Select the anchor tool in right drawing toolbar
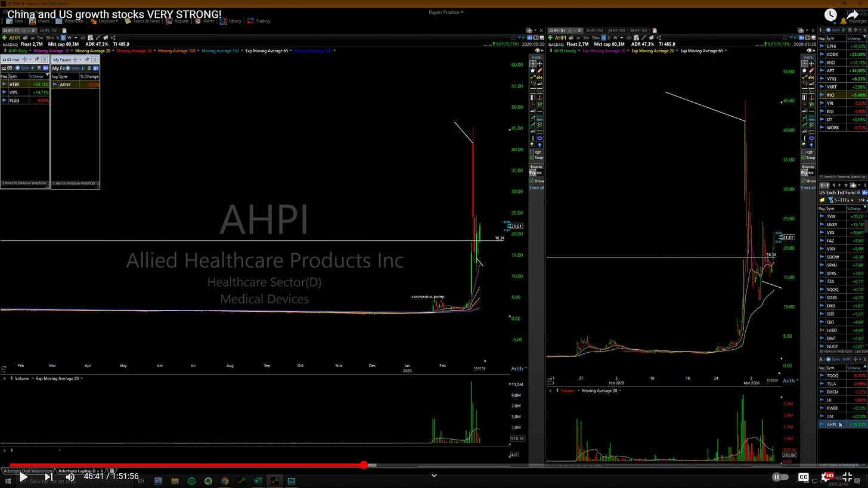Image resolution: width=868 pixels, height=488 pixels. 811,97
